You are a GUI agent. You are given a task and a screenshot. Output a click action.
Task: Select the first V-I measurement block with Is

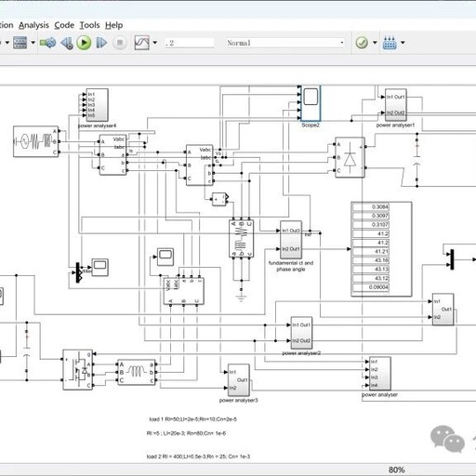(x=112, y=154)
